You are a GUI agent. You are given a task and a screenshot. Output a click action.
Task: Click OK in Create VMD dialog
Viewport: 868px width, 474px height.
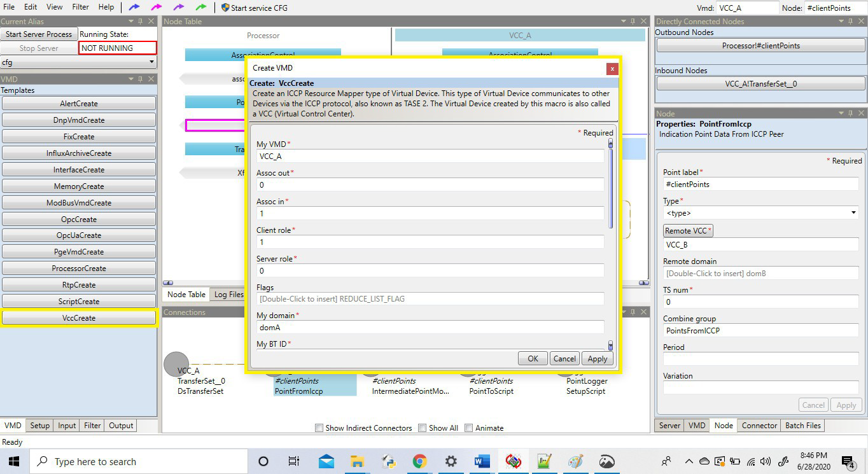click(x=533, y=358)
